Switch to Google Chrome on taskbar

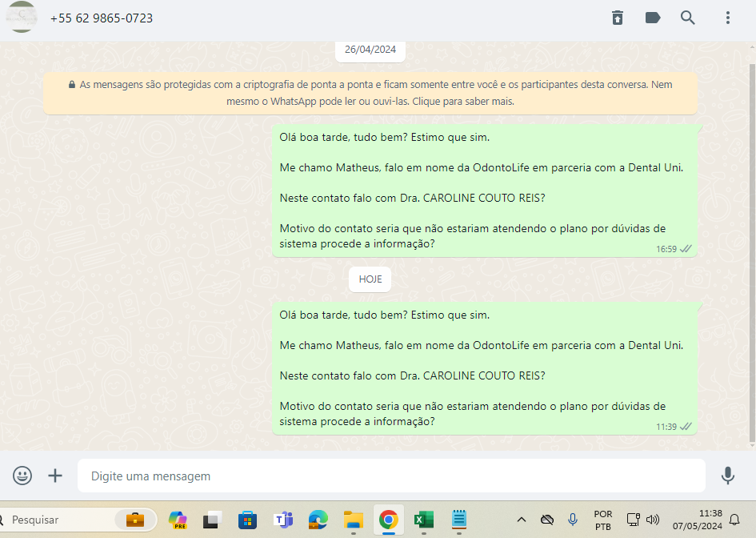coord(389,520)
